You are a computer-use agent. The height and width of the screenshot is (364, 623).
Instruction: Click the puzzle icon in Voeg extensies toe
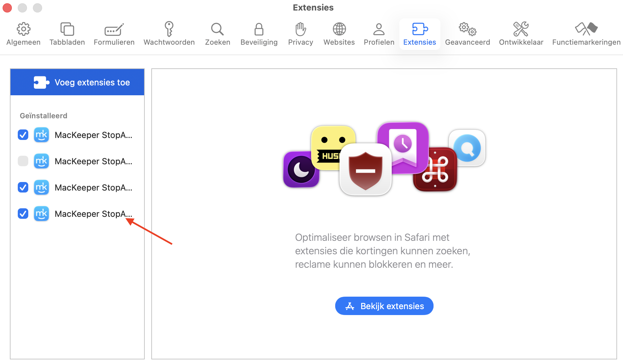point(41,82)
